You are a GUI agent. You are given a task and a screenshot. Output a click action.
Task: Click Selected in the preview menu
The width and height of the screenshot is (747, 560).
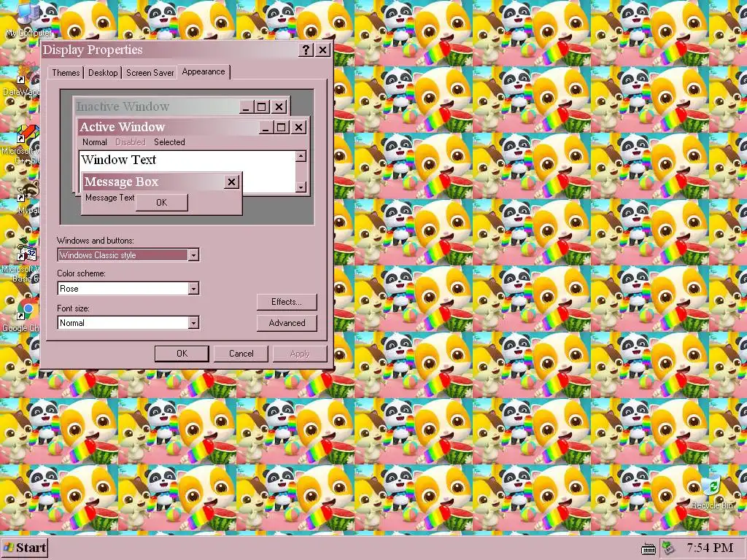[x=169, y=142]
